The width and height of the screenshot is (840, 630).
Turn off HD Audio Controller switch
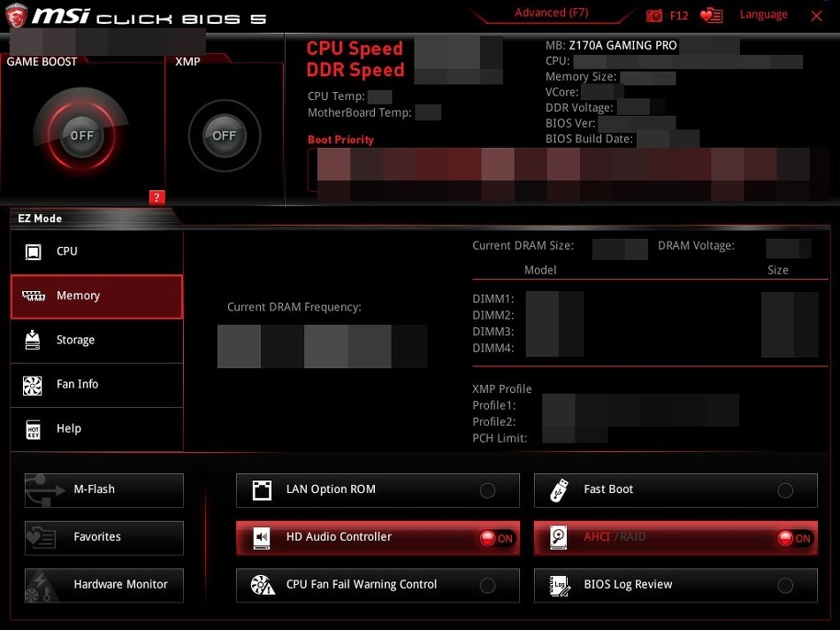497,538
